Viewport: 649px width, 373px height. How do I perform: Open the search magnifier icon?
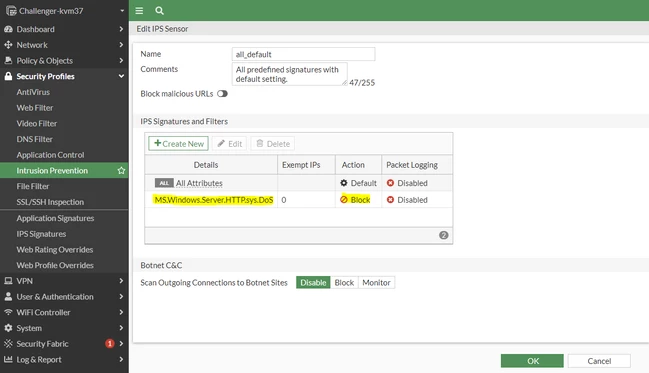(x=159, y=11)
